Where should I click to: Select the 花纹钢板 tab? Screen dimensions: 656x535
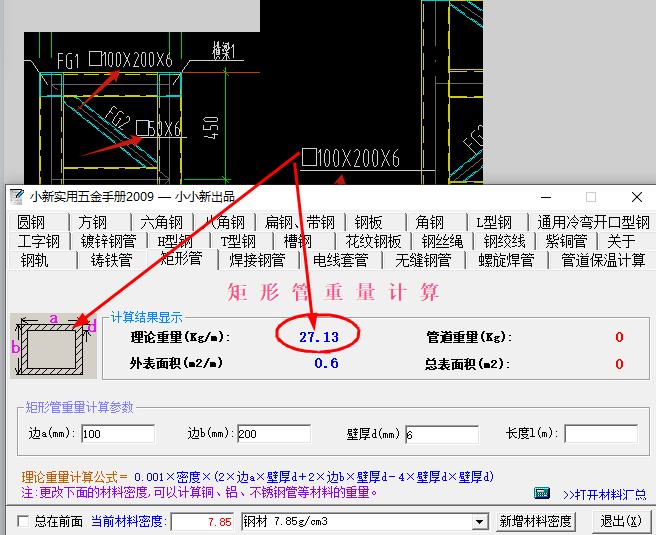(373, 241)
